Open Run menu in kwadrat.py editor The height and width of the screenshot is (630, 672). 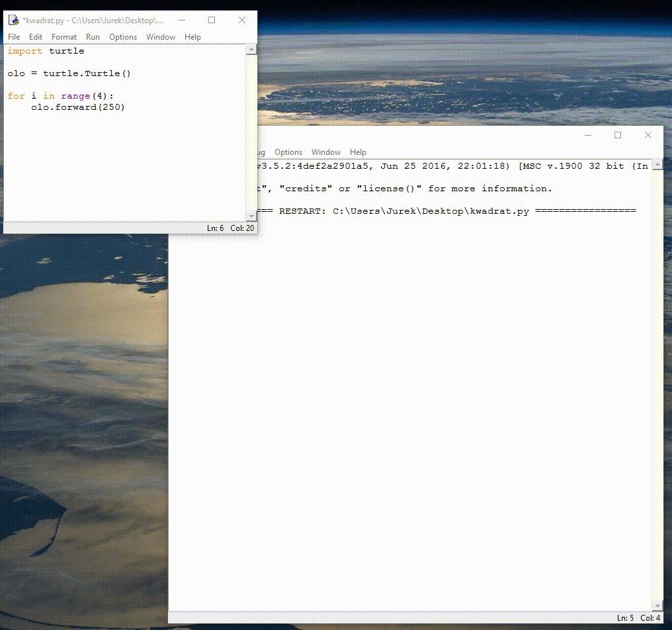pos(93,37)
